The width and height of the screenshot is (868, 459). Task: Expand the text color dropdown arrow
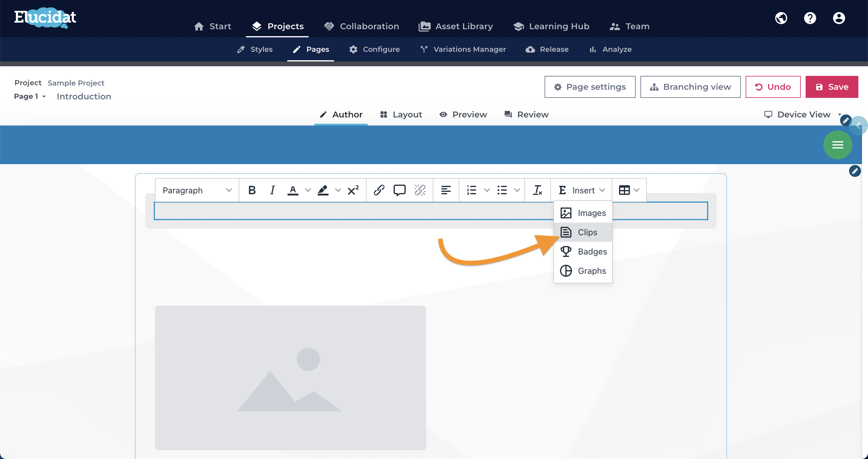pos(308,190)
